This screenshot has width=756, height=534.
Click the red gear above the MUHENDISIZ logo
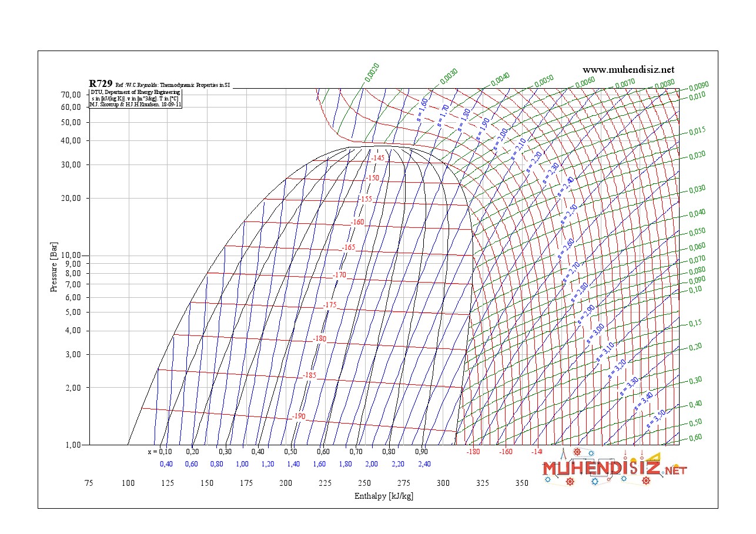coord(577,452)
